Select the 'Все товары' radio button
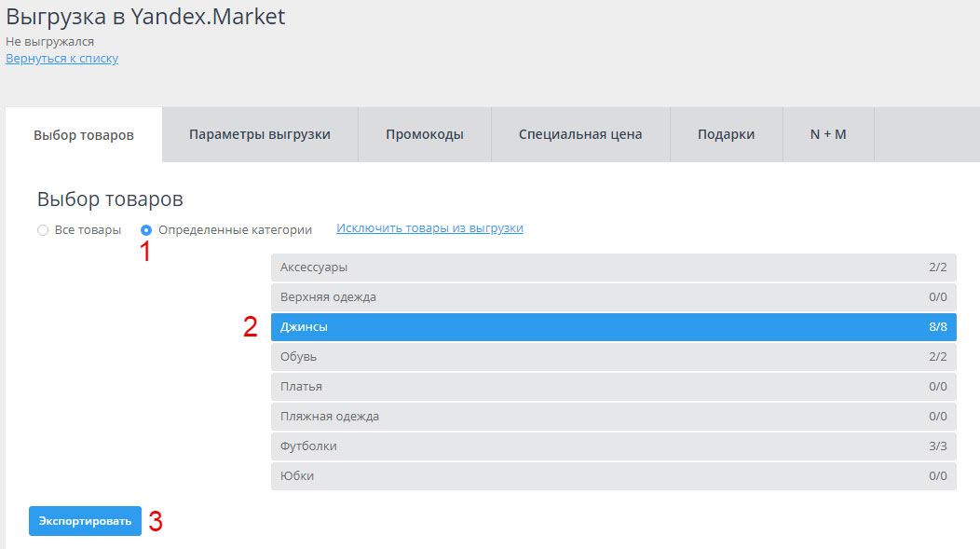Screen dimensions: 980x549 (43, 230)
